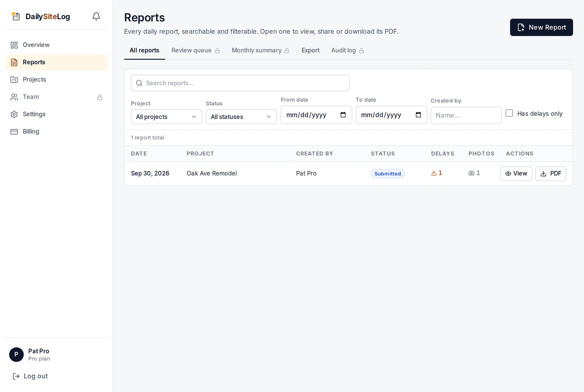Click the Oak Ave Remodel project cell
Screen dimensions: 584x392
212,173
